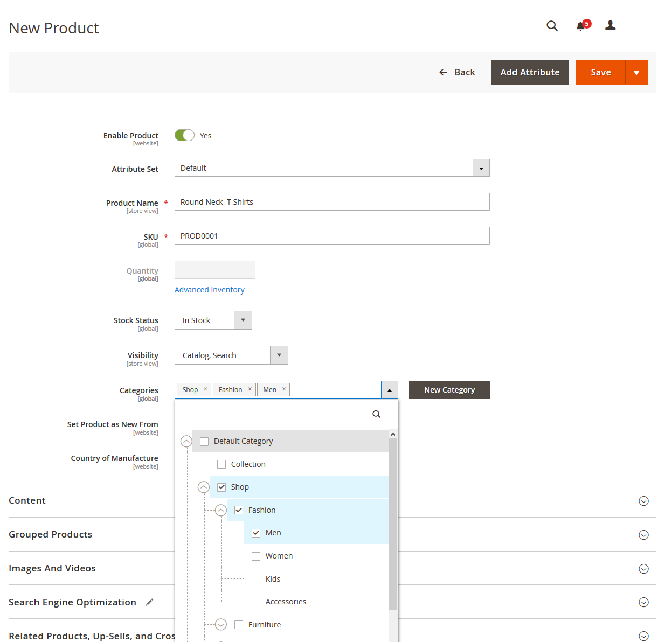Screen dimensions: 672x642
Task: Open the Stock Status dropdown
Action: 213,320
